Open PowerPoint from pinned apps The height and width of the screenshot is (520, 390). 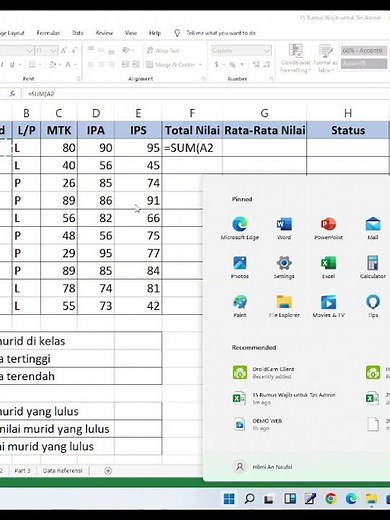pos(328,228)
